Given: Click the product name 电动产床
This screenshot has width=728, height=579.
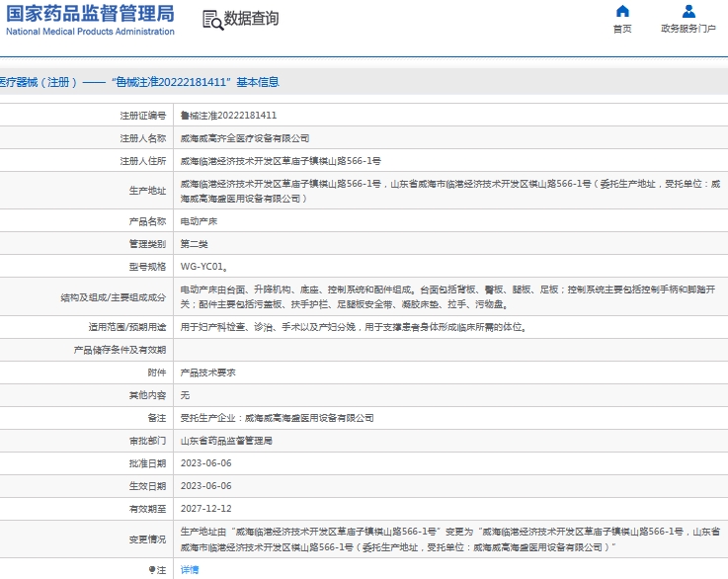Looking at the screenshot, I should [199, 221].
